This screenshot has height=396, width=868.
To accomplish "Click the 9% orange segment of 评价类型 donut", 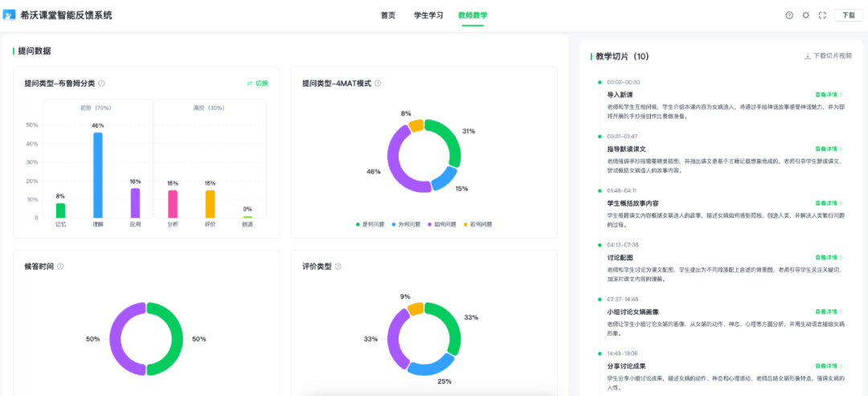I will coord(416,308).
